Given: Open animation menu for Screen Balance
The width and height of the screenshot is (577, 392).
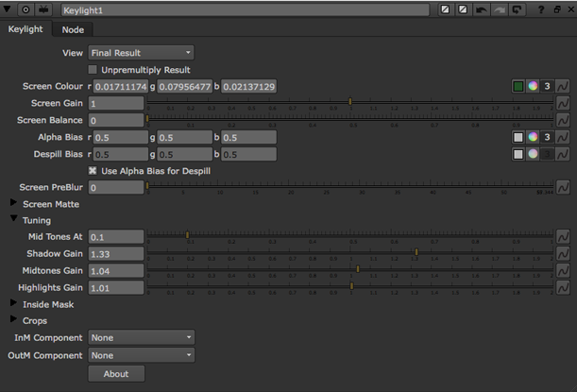Looking at the screenshot, I should (563, 120).
